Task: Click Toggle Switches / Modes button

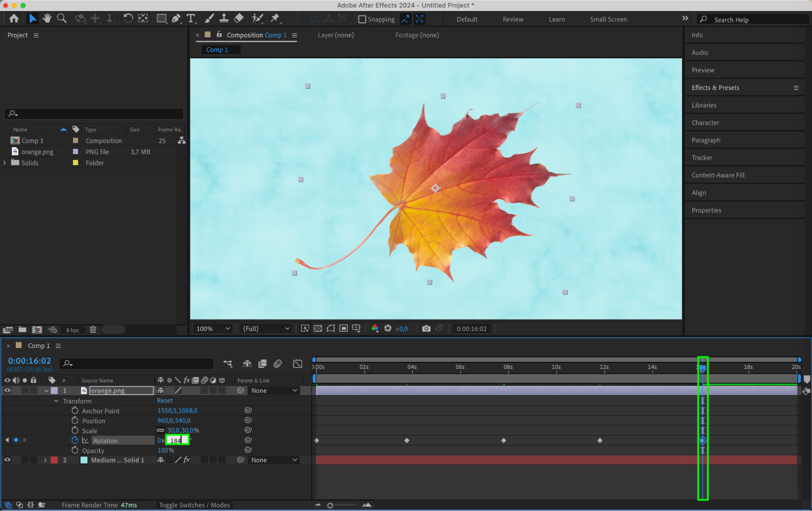Action: tap(194, 505)
